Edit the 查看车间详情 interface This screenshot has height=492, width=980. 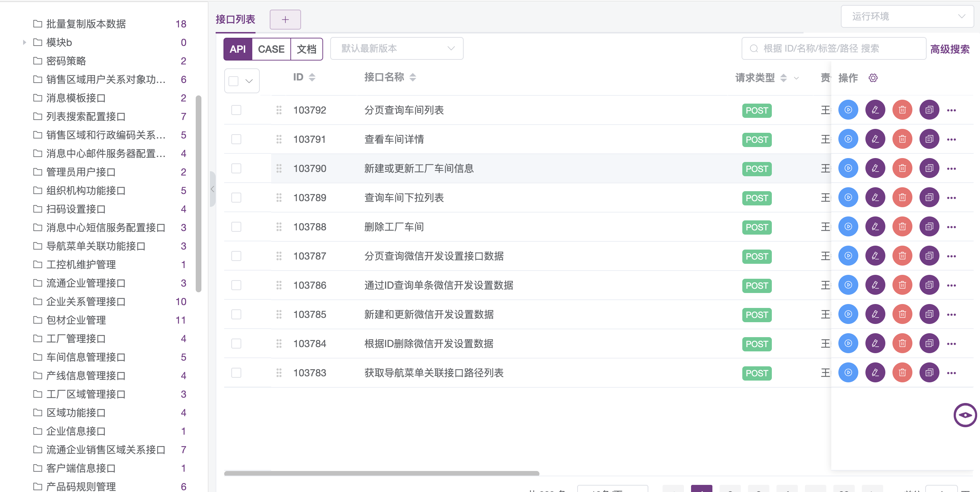pyautogui.click(x=875, y=139)
